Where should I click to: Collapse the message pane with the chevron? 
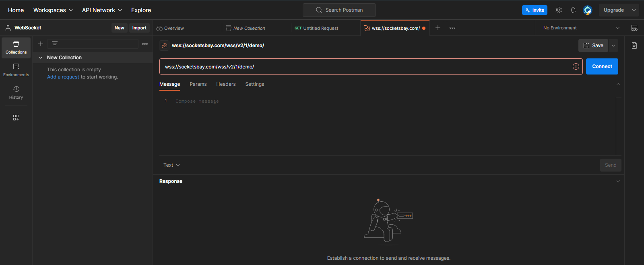(x=618, y=84)
